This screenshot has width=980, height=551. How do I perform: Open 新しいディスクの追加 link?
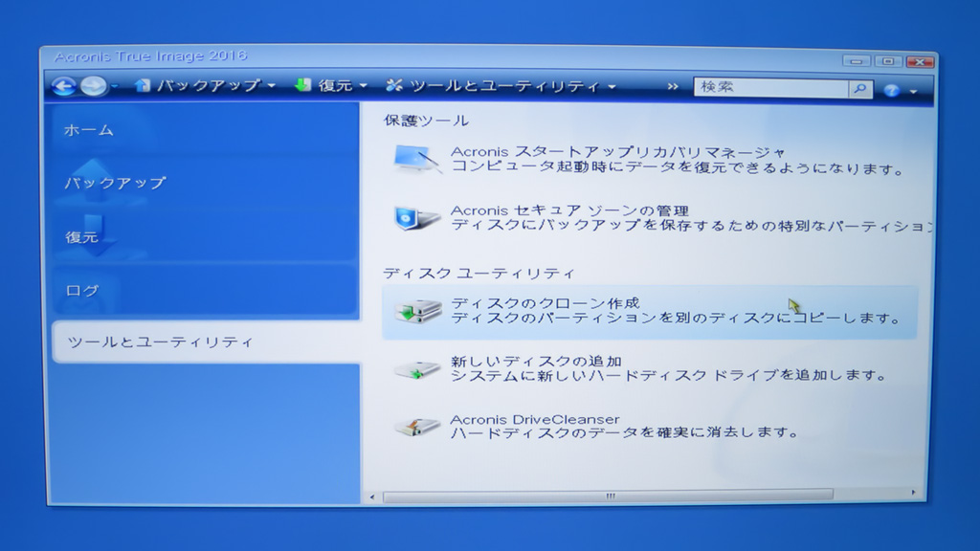(536, 361)
